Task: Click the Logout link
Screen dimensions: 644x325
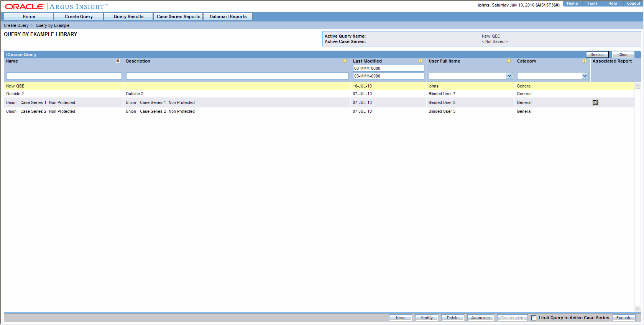Action: pyautogui.click(x=633, y=3)
